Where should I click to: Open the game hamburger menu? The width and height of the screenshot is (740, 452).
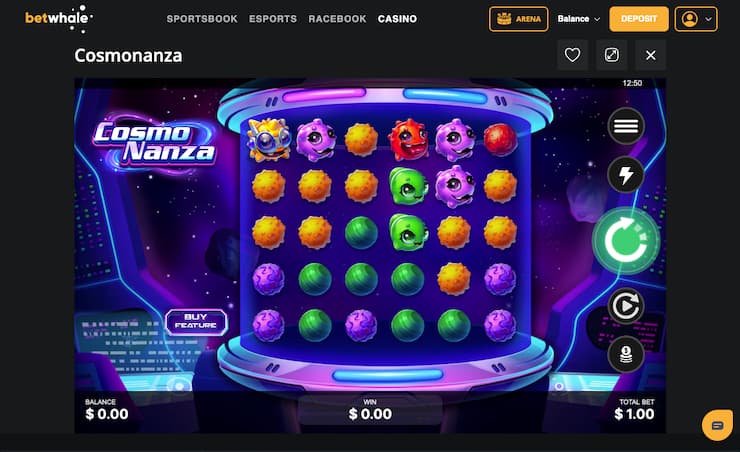click(626, 126)
